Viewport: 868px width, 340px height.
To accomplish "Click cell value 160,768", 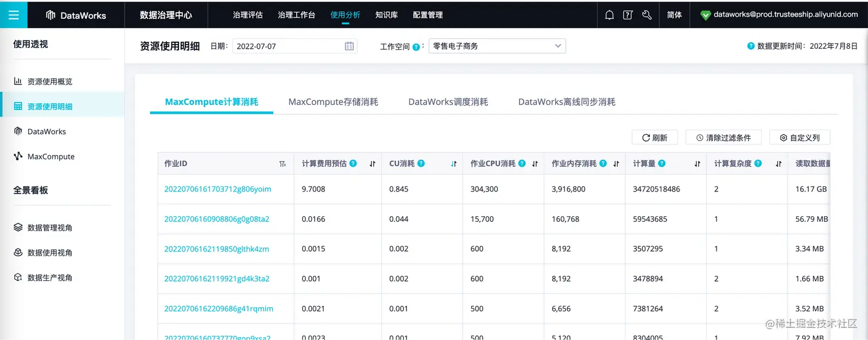I will pos(565,219).
